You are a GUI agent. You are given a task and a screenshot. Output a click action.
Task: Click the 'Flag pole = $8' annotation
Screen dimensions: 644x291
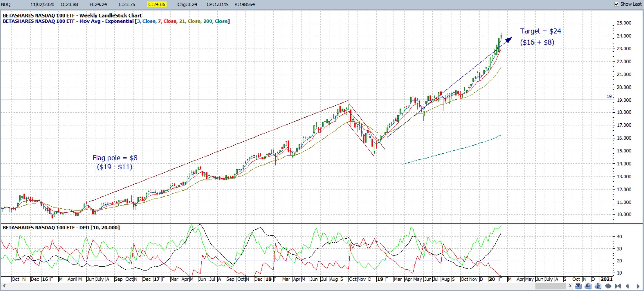pos(115,158)
